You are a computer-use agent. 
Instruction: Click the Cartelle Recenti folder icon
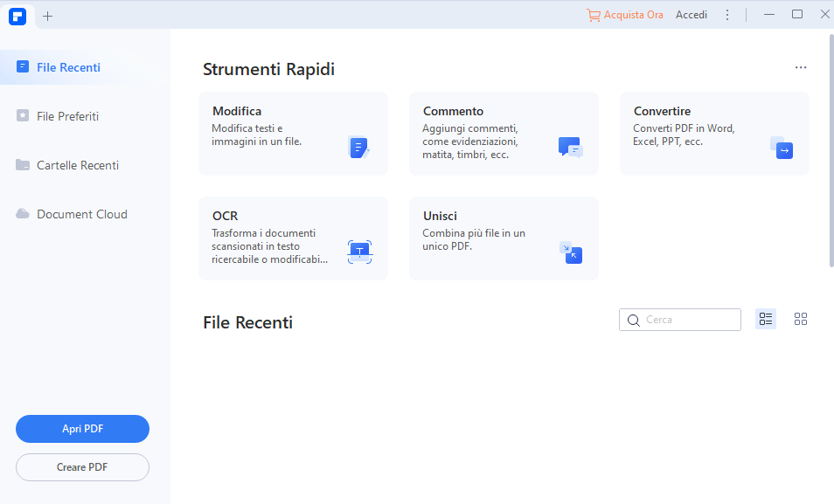[23, 165]
